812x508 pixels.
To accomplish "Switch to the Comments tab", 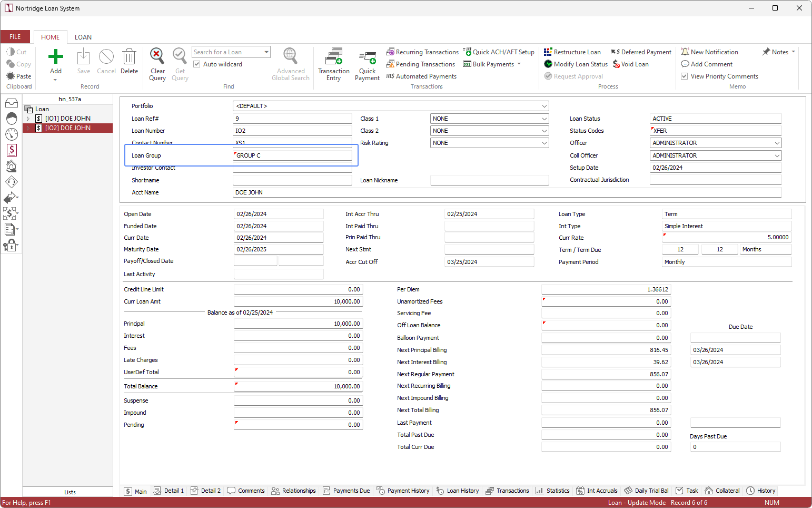I will 246,491.
